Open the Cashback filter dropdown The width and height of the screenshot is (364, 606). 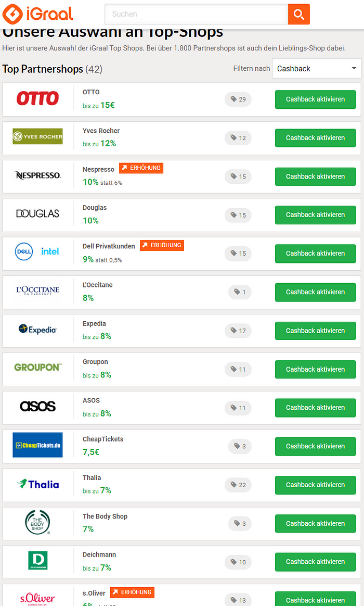317,68
